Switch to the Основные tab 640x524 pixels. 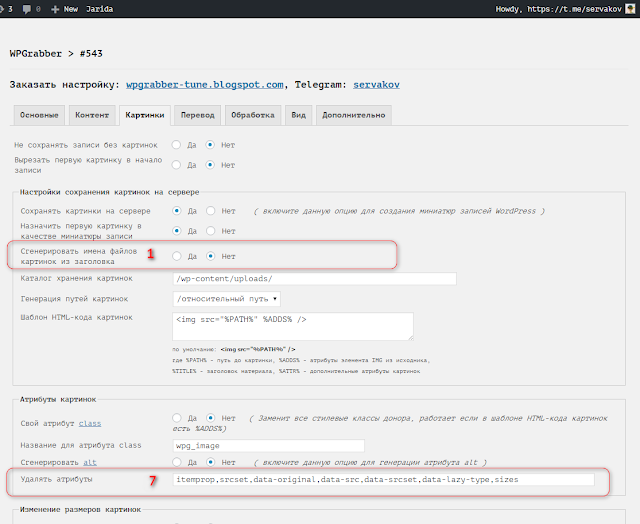pos(39,115)
